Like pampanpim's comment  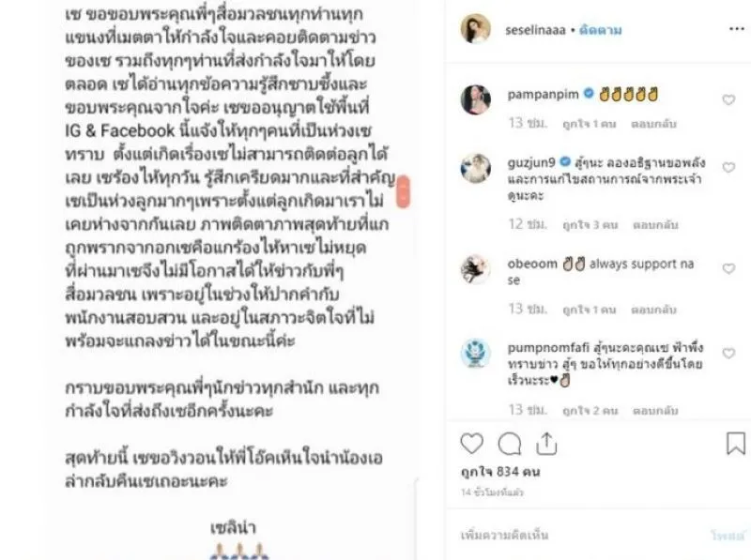pyautogui.click(x=728, y=99)
